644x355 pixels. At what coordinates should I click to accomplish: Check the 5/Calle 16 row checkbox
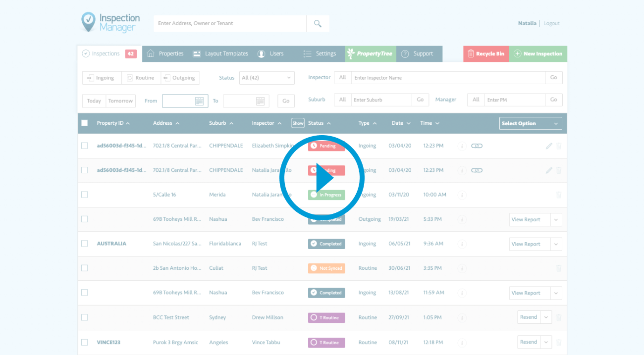[85, 195]
